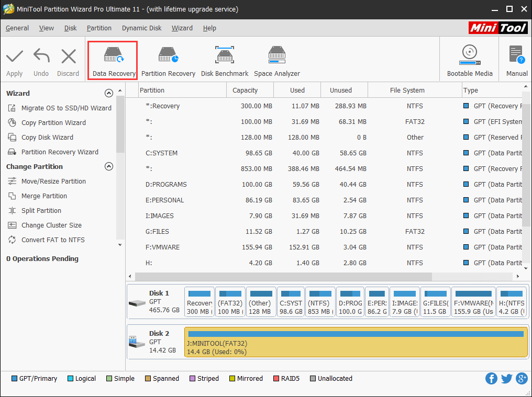Select the D:PROGRAMS partition row

324,185
